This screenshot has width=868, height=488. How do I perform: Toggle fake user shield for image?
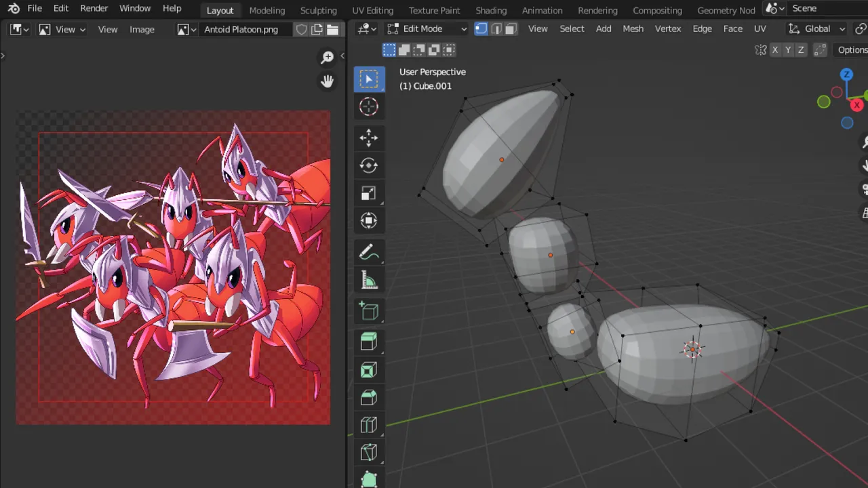coord(302,29)
